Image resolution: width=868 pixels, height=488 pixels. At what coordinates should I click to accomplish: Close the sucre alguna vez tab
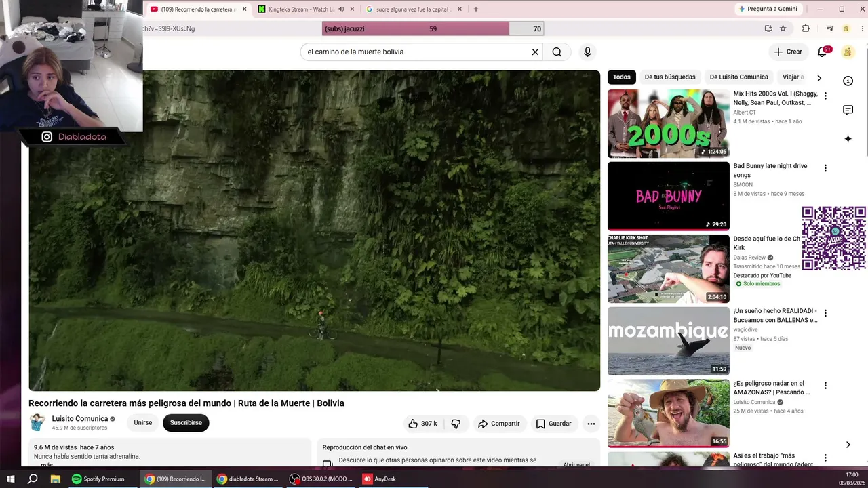[460, 9]
